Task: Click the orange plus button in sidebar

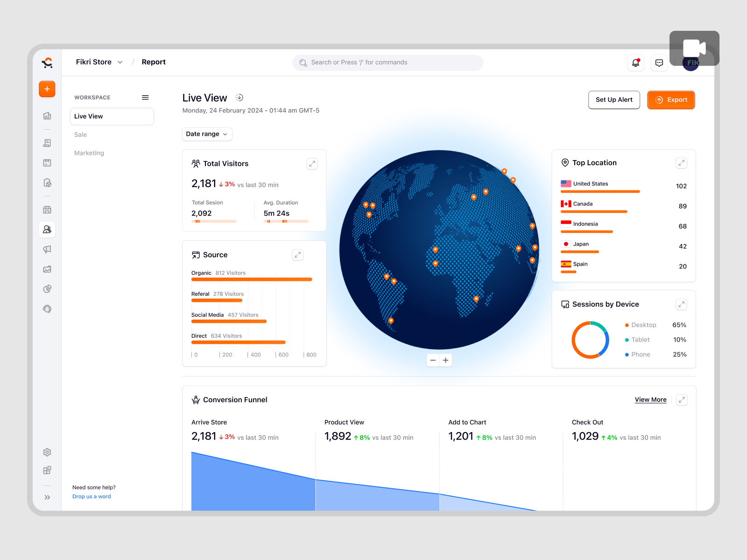Action: (x=47, y=89)
